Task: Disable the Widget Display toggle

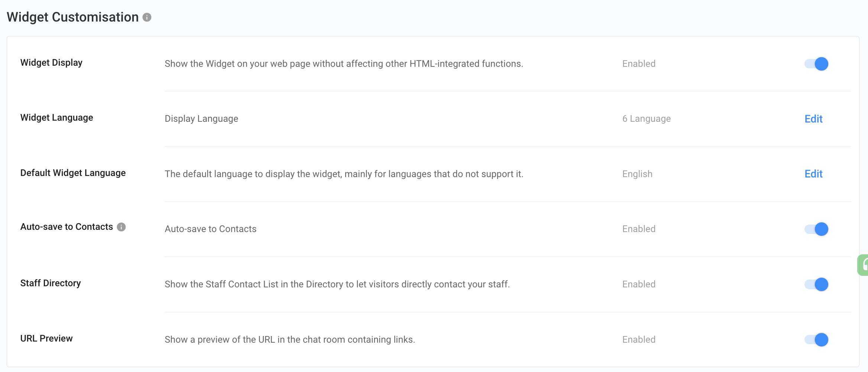Action: click(x=816, y=64)
